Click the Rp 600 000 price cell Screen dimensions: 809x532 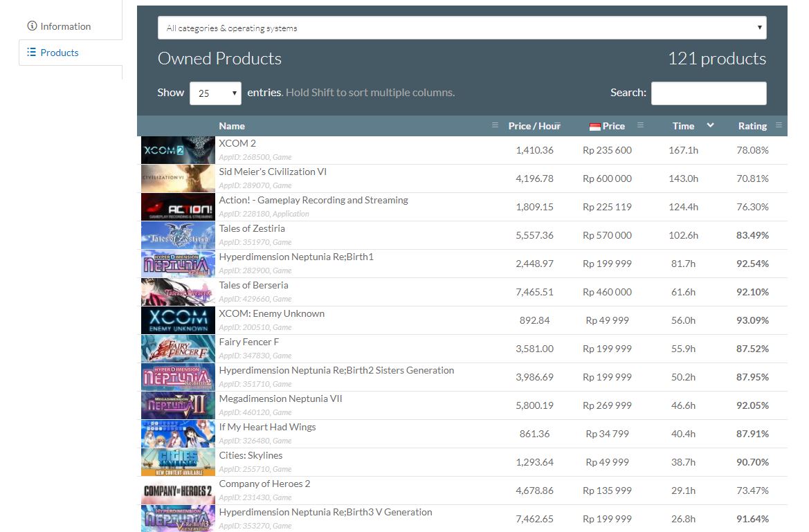[x=607, y=178]
